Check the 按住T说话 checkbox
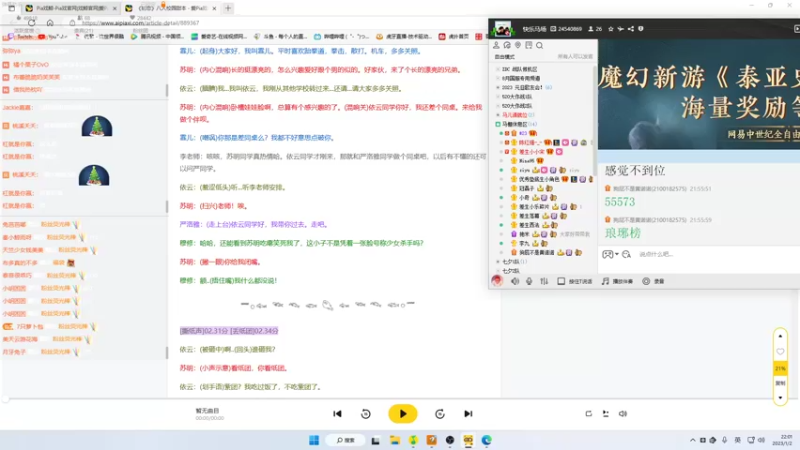Image resolution: width=800 pixels, height=450 pixels. point(561,281)
